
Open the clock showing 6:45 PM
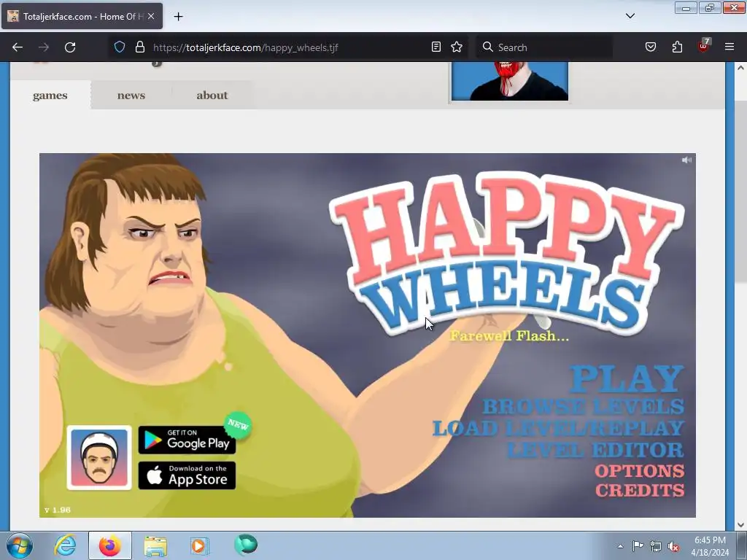tap(710, 546)
